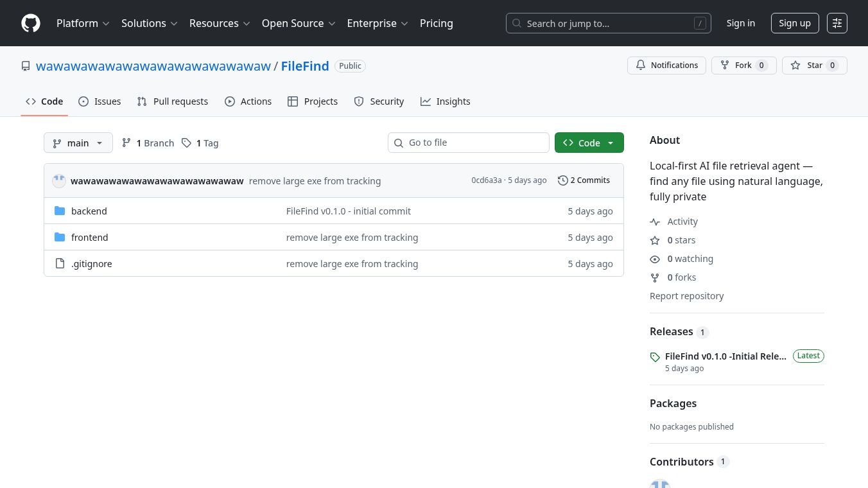The width and height of the screenshot is (868, 488).
Task: Click the repository book icon
Action: coord(26,65)
